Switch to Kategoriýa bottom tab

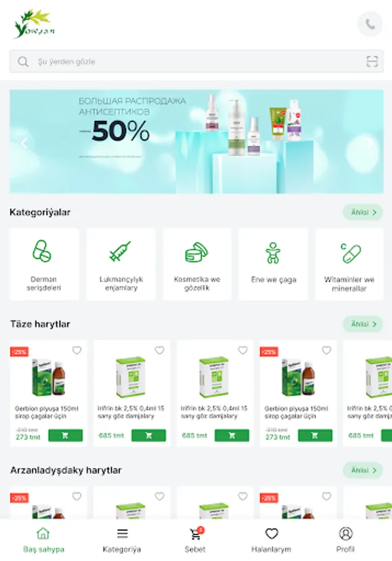coord(122,540)
